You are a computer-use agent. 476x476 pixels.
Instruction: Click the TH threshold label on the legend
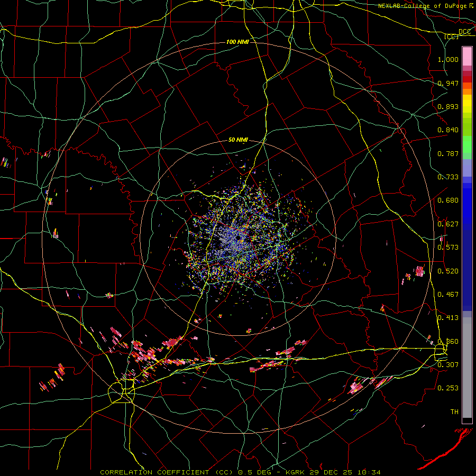(x=454, y=412)
